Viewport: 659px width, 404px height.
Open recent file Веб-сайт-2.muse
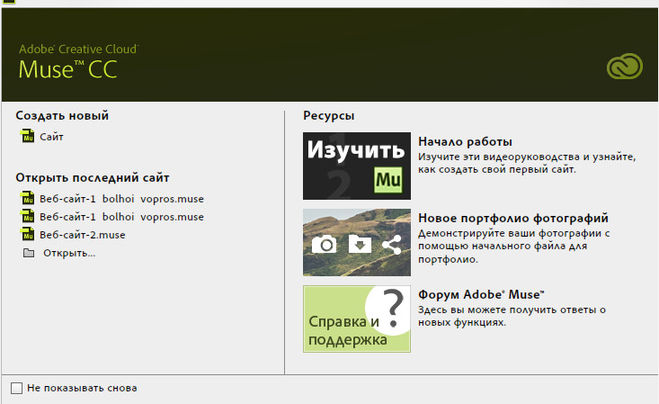point(82,235)
